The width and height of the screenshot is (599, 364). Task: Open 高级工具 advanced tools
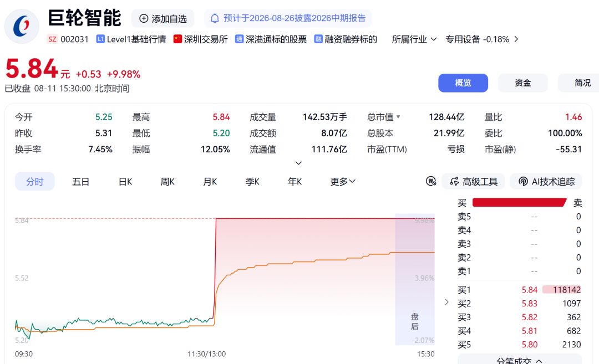[473, 182]
